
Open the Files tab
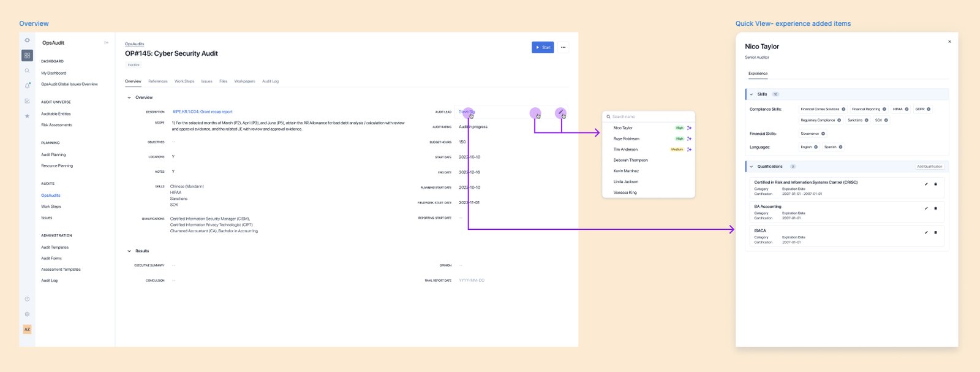(224, 82)
